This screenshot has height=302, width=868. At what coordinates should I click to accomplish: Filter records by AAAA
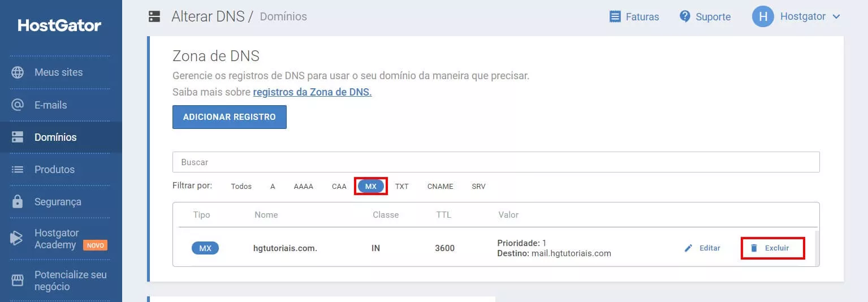point(304,186)
